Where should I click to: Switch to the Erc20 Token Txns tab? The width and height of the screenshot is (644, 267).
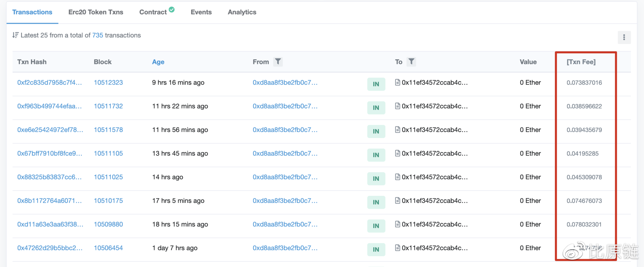tap(96, 12)
